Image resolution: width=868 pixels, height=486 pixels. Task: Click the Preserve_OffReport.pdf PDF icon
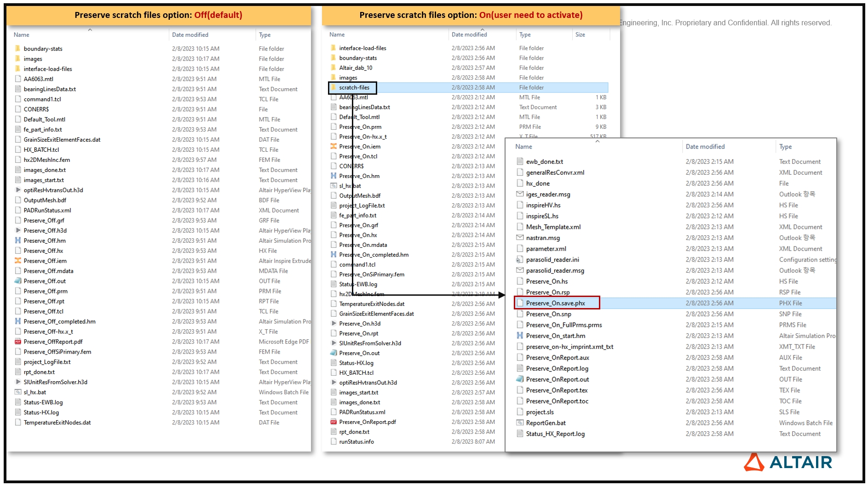tap(18, 342)
